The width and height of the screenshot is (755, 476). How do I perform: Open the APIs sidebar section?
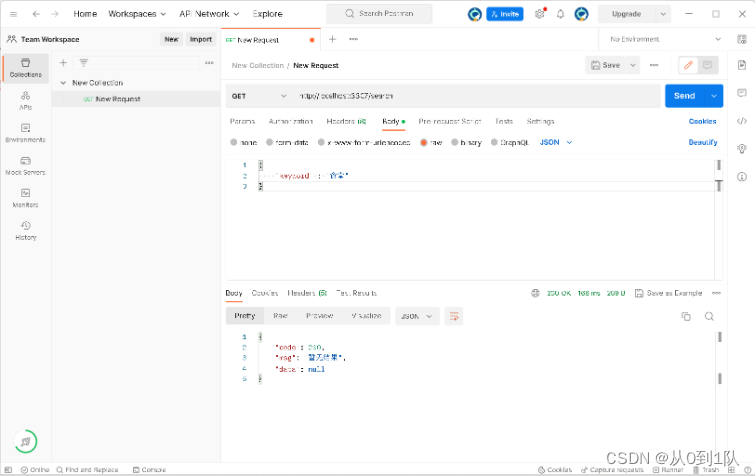click(x=26, y=101)
